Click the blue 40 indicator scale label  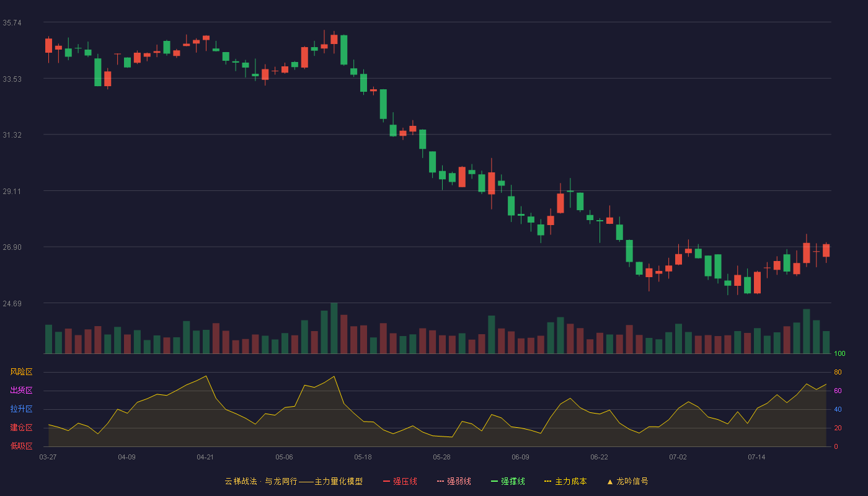[x=838, y=409]
